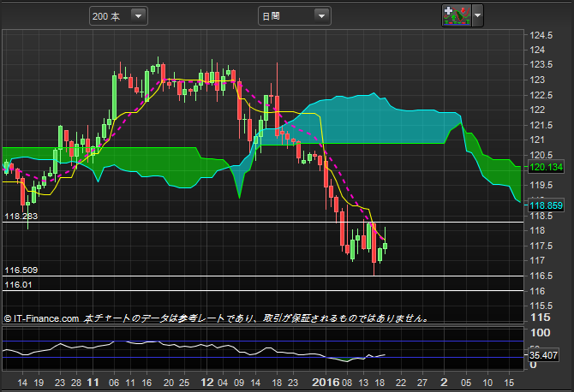The width and height of the screenshot is (574, 392).
Task: Click the add indicator chart icon
Action: click(457, 15)
